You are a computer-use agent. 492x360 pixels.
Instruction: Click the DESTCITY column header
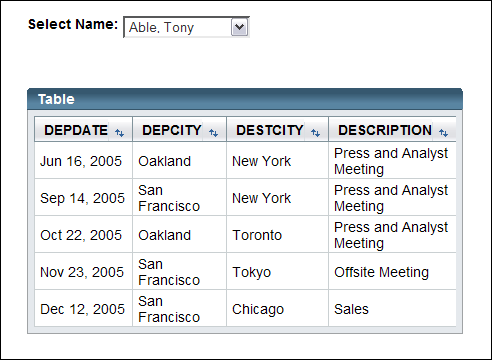tap(278, 129)
